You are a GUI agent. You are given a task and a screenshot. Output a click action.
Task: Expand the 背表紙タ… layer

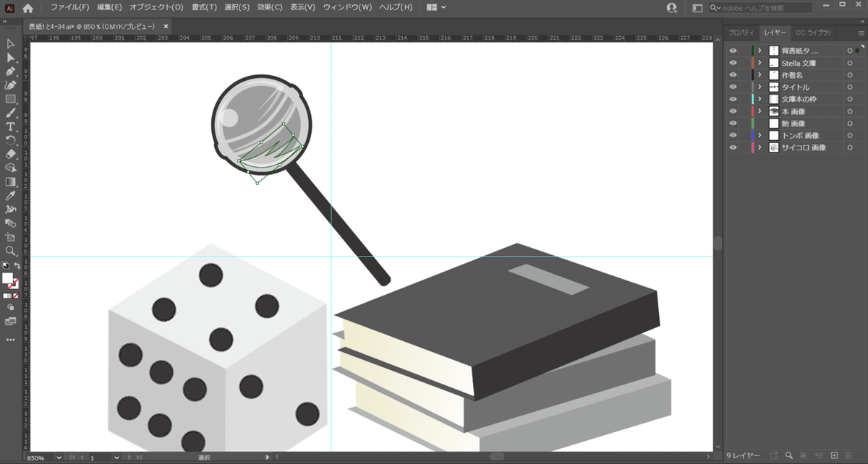[759, 51]
